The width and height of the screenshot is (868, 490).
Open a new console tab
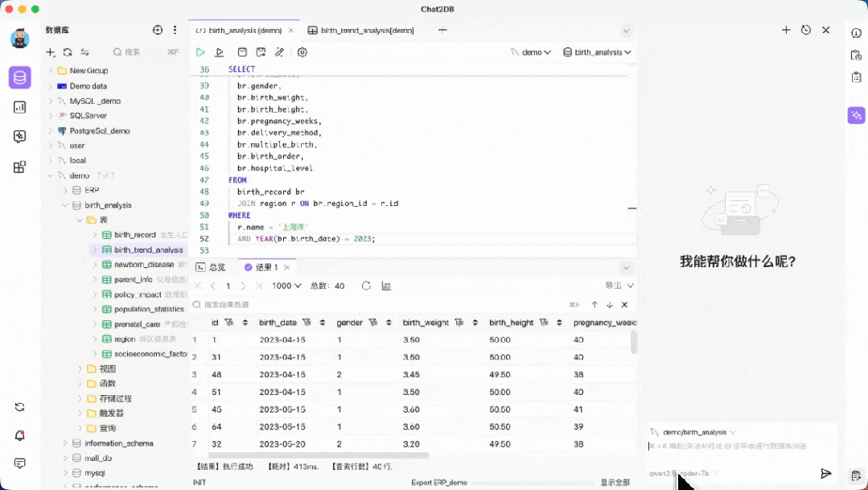point(442,30)
